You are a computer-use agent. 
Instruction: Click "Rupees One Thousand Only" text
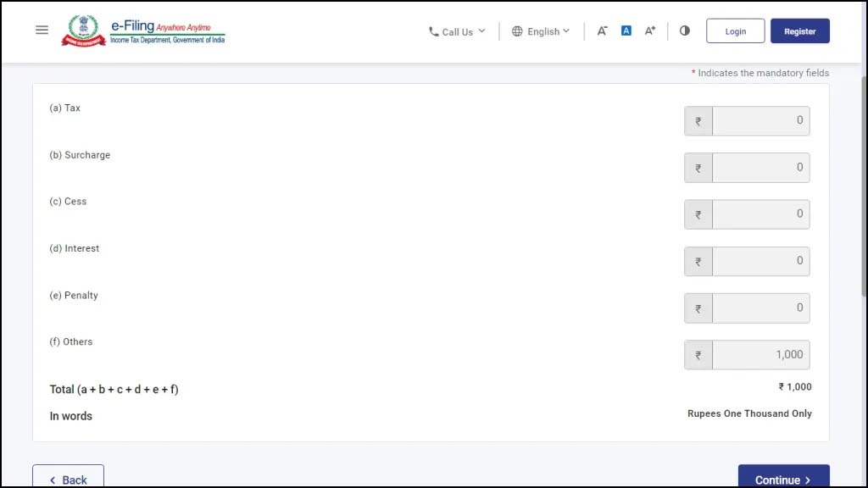click(749, 413)
